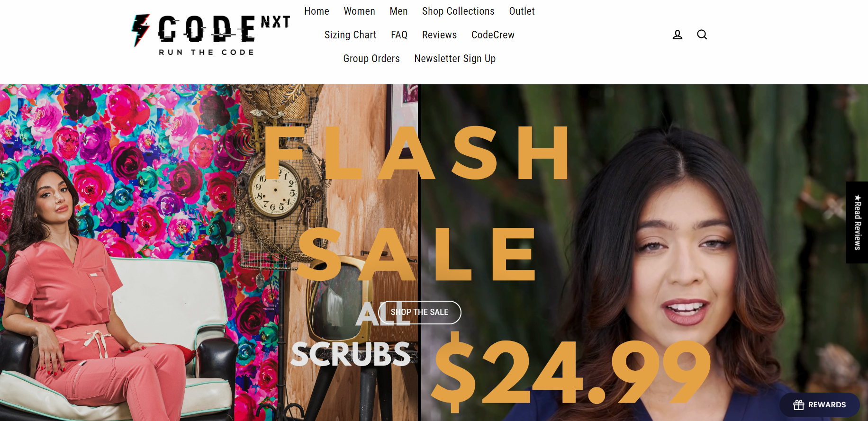
Task: Open the Sizing Chart link
Action: [350, 35]
